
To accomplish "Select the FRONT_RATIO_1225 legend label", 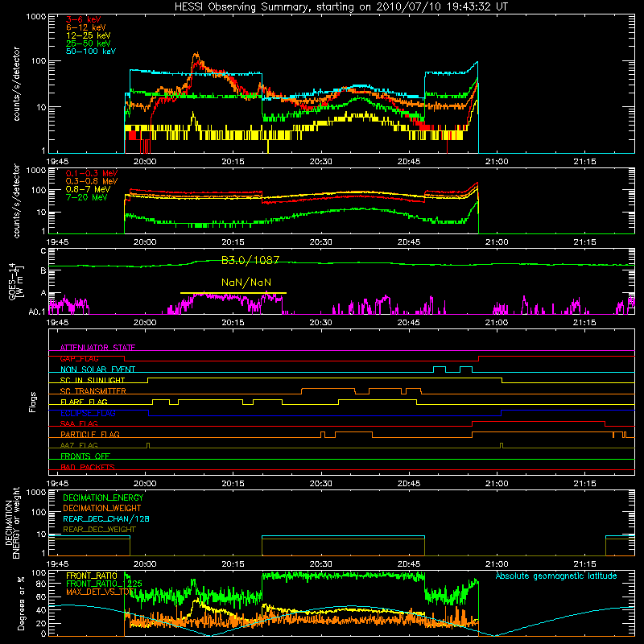I will click(x=105, y=584).
